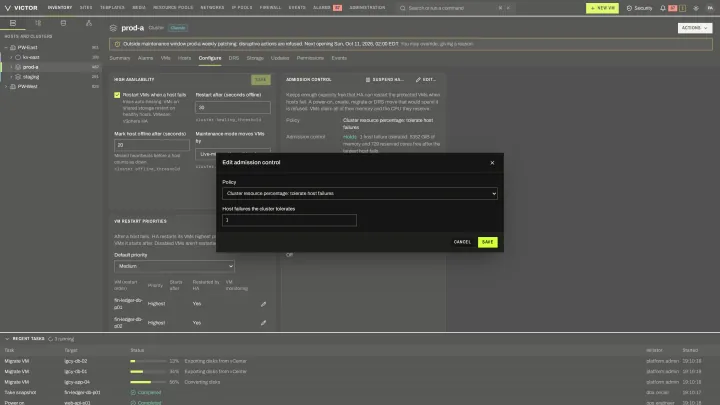Image resolution: width=720 pixels, height=405 pixels.
Task: Switch to the second sidebar tree view icon
Action: point(38,23)
